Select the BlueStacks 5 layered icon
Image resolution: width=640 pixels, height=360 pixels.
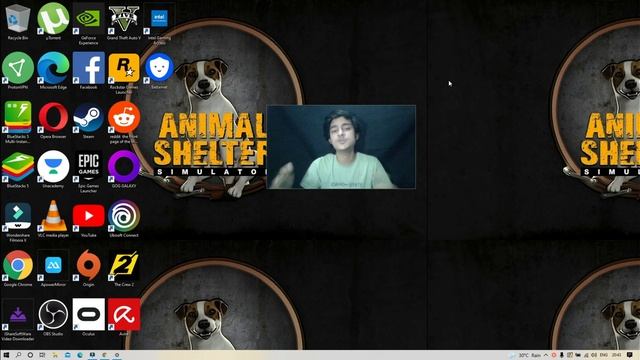18,170
